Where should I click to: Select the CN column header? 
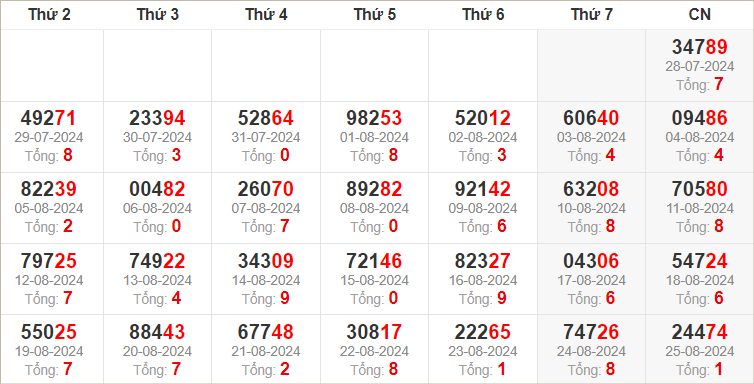[x=700, y=14]
